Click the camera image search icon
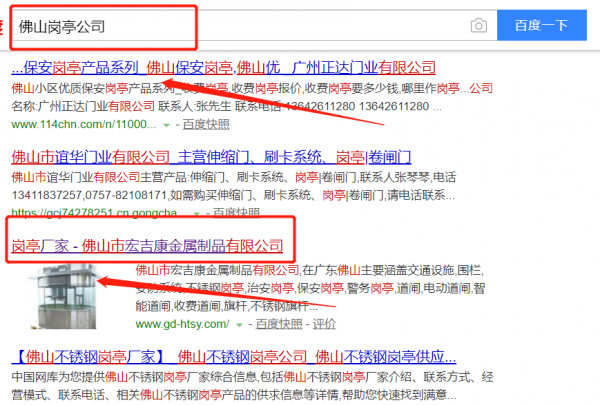The height and width of the screenshot is (405, 600). click(479, 25)
